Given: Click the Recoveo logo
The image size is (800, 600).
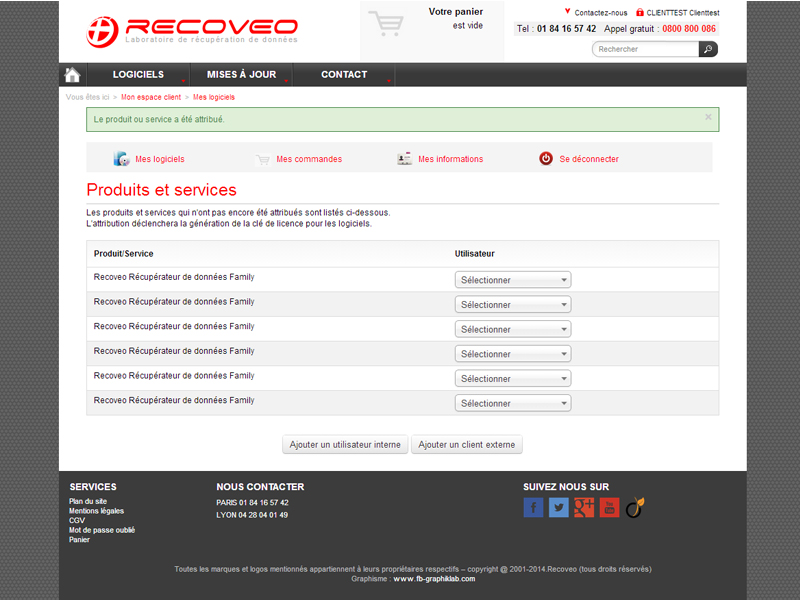Looking at the screenshot, I should [x=192, y=32].
